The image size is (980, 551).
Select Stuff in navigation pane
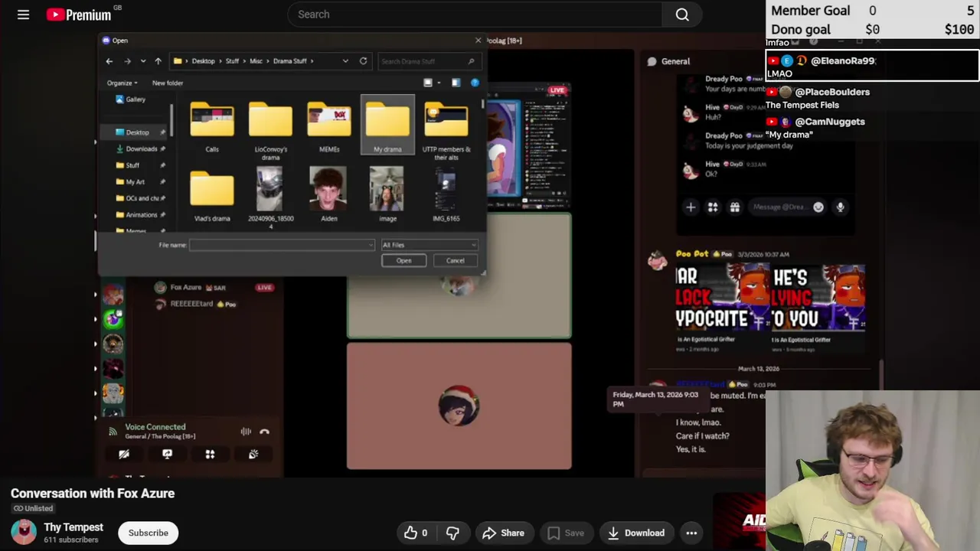pyautogui.click(x=132, y=165)
